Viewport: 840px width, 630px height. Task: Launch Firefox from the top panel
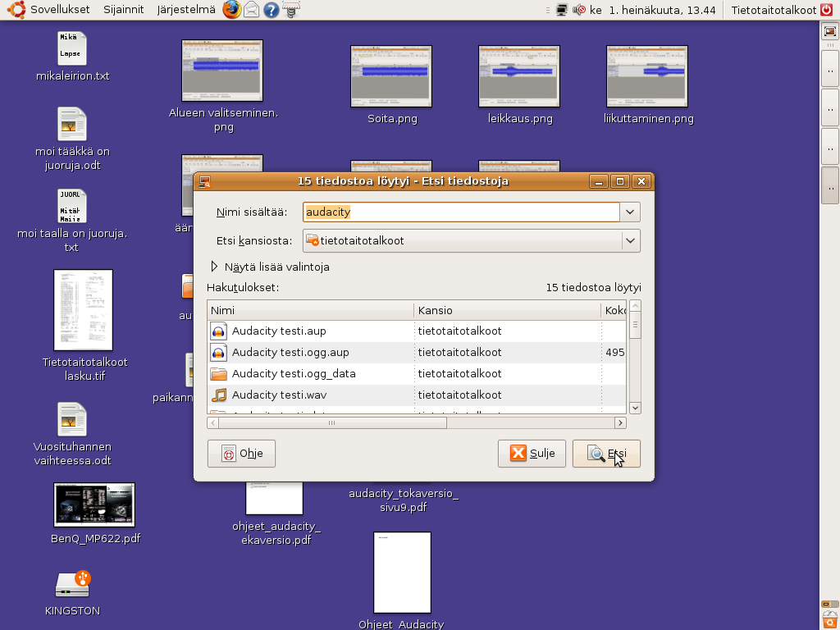pyautogui.click(x=232, y=10)
